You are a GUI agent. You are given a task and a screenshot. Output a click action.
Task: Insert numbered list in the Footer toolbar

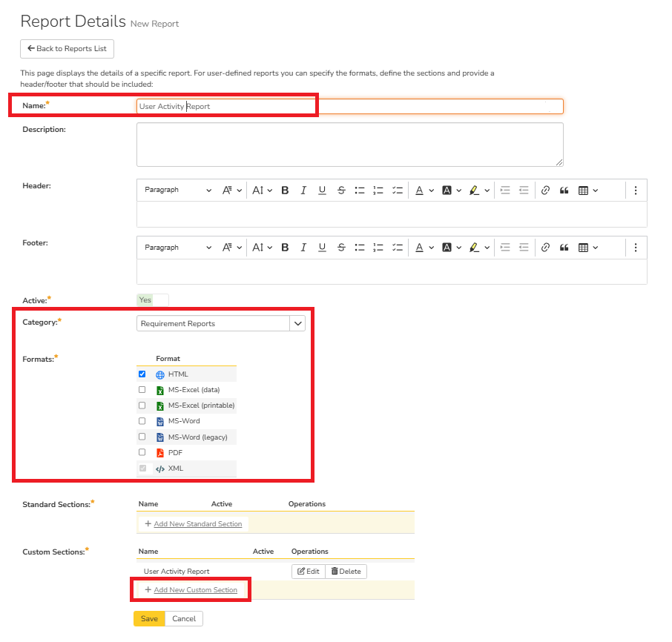pyautogui.click(x=378, y=248)
